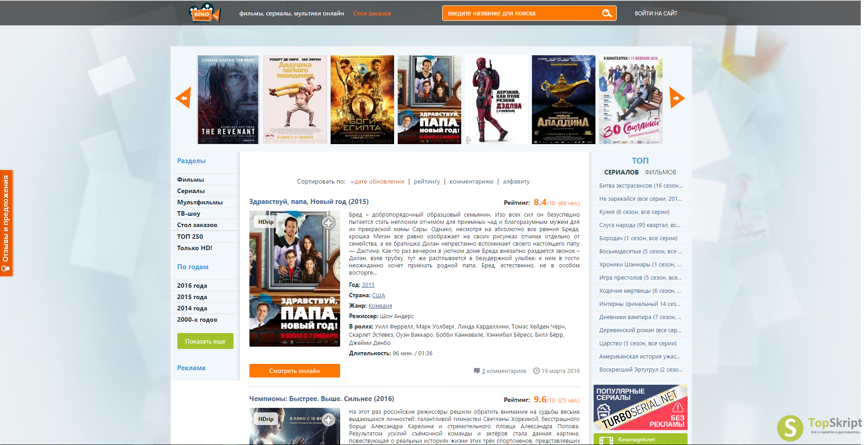Click the clock icon near 19 марта 2016
This screenshot has height=445, width=868.
point(536,371)
